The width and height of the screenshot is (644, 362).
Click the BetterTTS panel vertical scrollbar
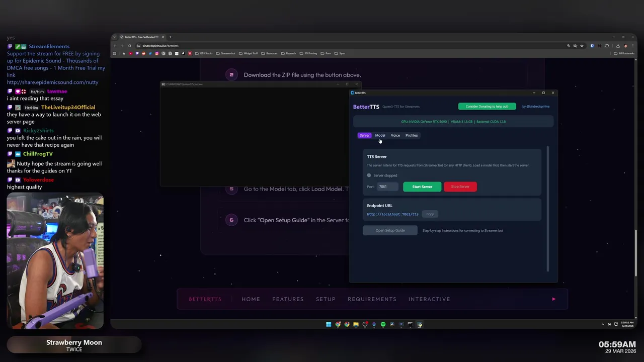click(548, 209)
